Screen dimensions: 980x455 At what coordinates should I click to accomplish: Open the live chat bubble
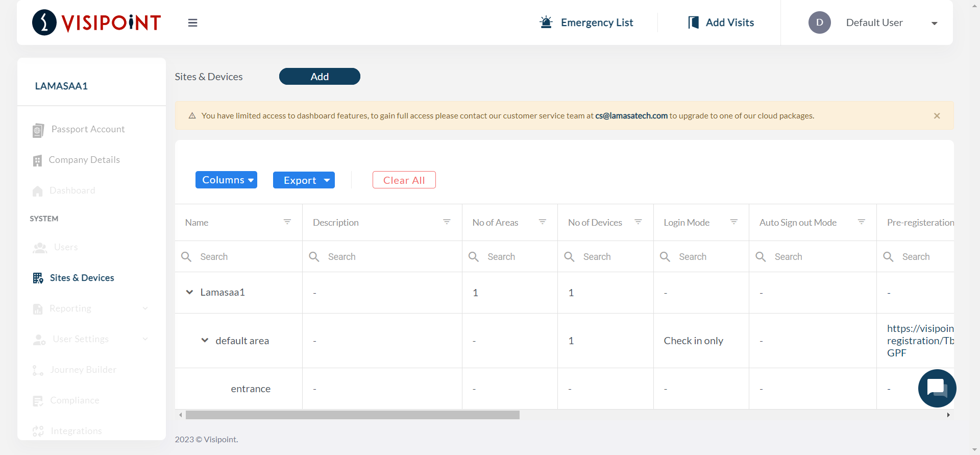coord(937,388)
